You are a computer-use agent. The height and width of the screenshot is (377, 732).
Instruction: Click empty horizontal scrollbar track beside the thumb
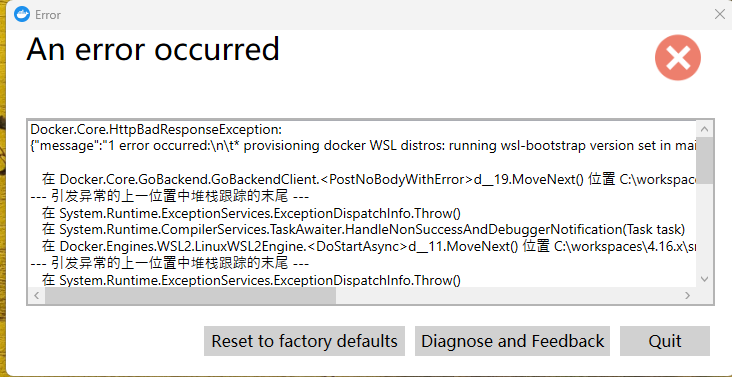(507, 295)
